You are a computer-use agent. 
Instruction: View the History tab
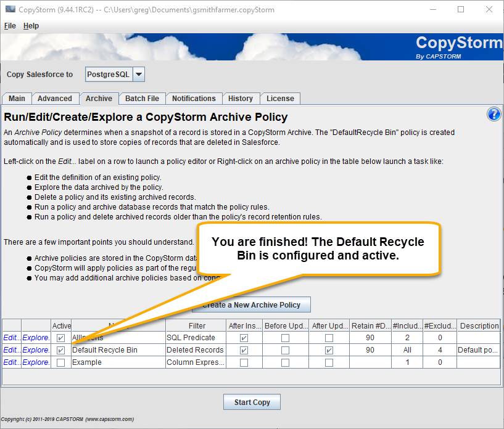[241, 98]
